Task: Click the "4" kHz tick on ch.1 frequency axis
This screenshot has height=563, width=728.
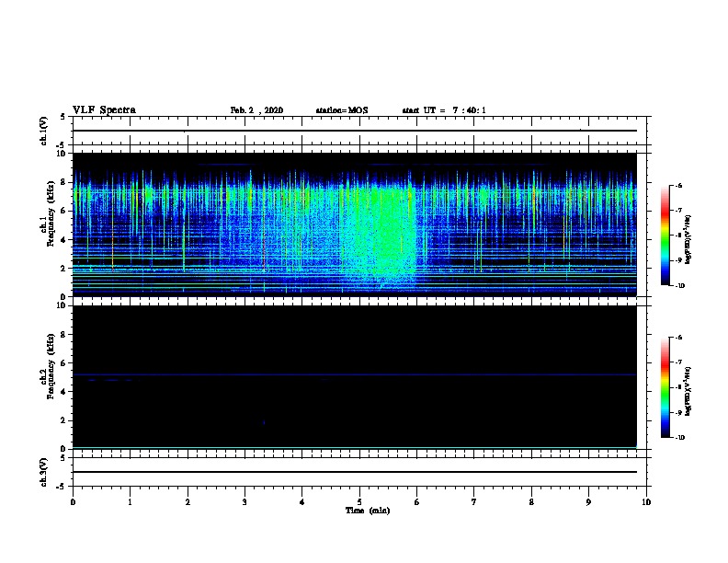Action: point(64,240)
